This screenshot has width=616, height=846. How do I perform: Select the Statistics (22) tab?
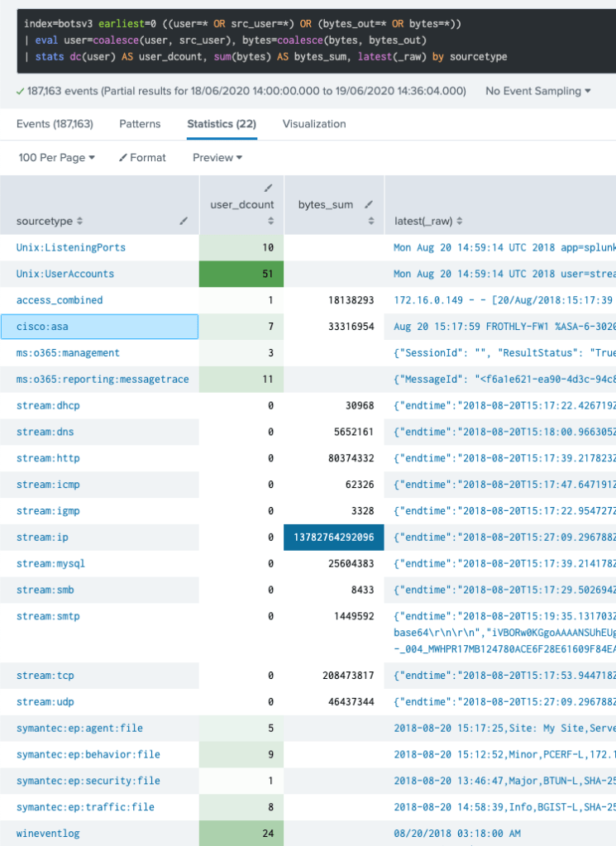click(x=222, y=124)
